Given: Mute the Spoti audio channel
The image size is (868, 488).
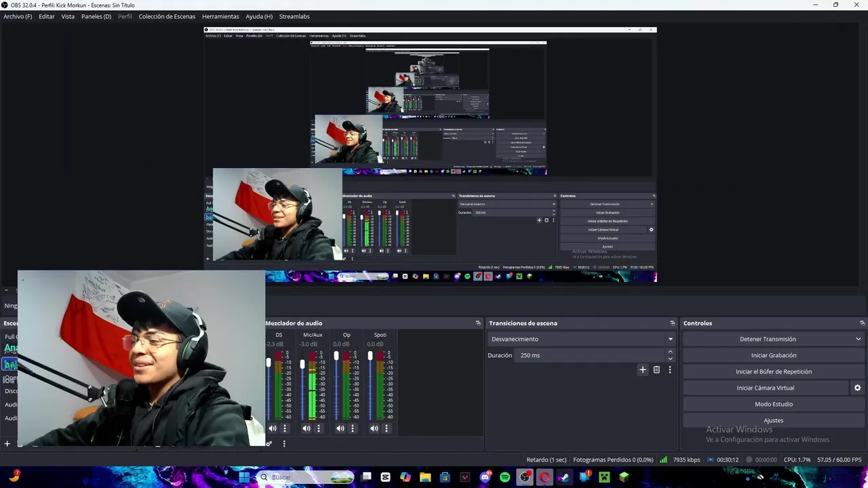Looking at the screenshot, I should click(374, 428).
